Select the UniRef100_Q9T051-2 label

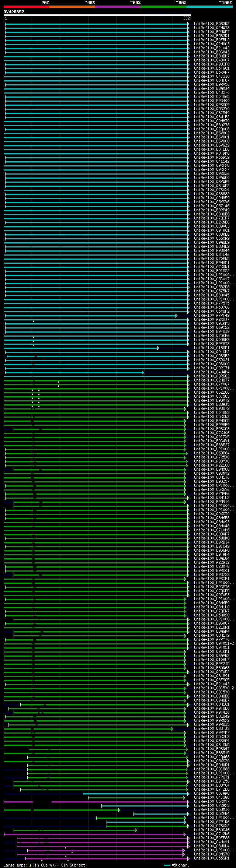coord(214,644)
